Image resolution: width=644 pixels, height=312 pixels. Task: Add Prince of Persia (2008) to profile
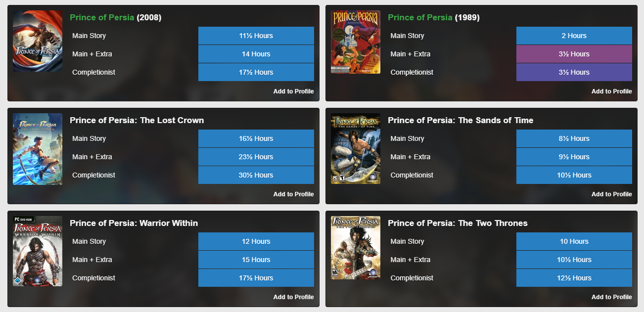click(x=293, y=91)
